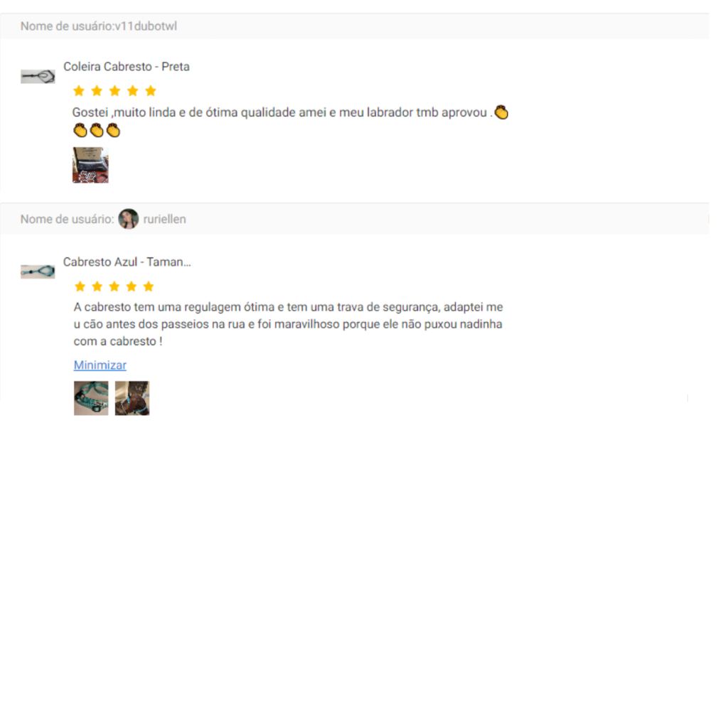Image resolution: width=728 pixels, height=728 pixels.
Task: Click the fifth star of the Coleira Preta rating
Action: [151, 91]
